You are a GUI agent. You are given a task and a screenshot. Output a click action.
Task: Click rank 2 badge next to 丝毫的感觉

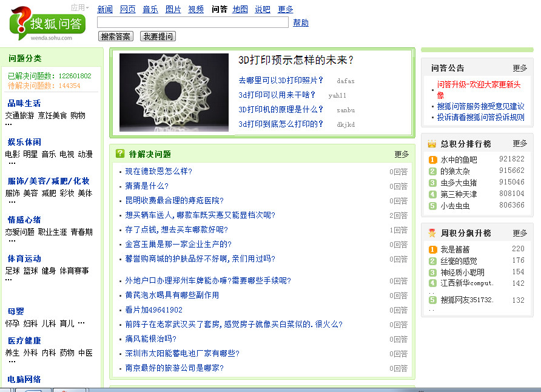coord(432,261)
